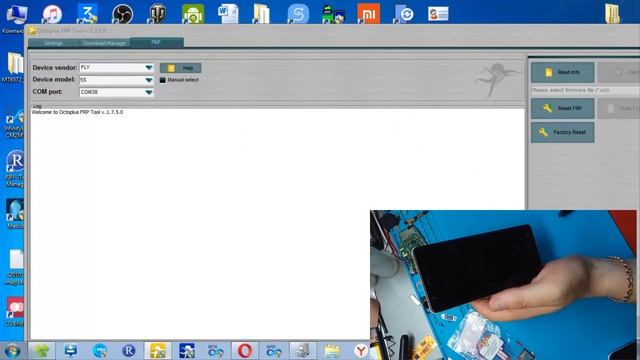The image size is (640, 360).
Task: Click the Read info button
Action: click(562, 72)
